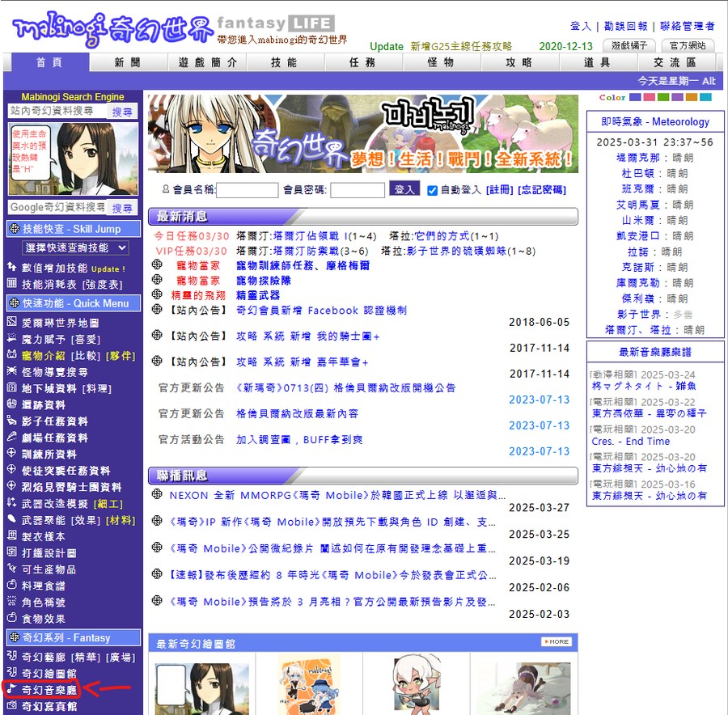Select the green color theme swatch
This screenshot has height=715, width=728.
663,97
